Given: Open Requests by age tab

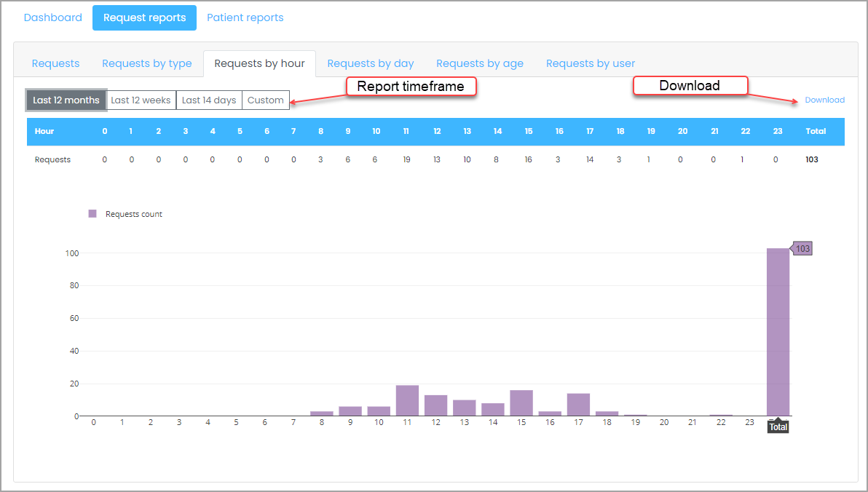Looking at the screenshot, I should [480, 63].
